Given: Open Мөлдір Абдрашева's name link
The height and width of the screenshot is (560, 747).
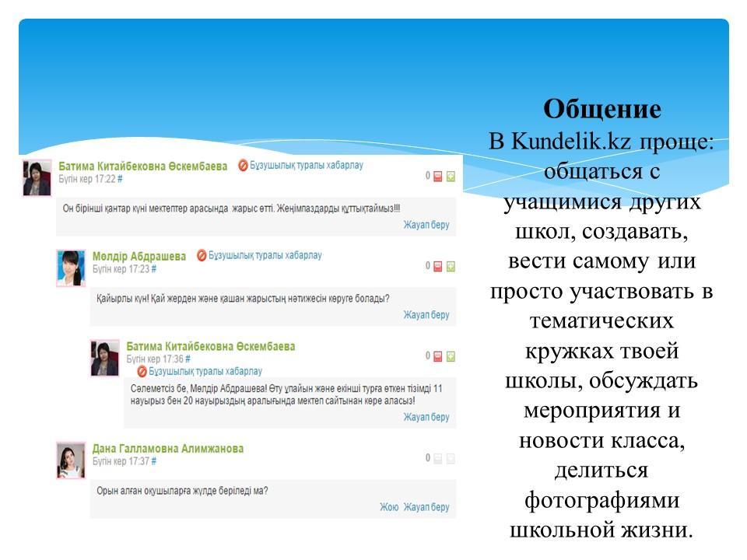Looking at the screenshot, I should point(139,256).
